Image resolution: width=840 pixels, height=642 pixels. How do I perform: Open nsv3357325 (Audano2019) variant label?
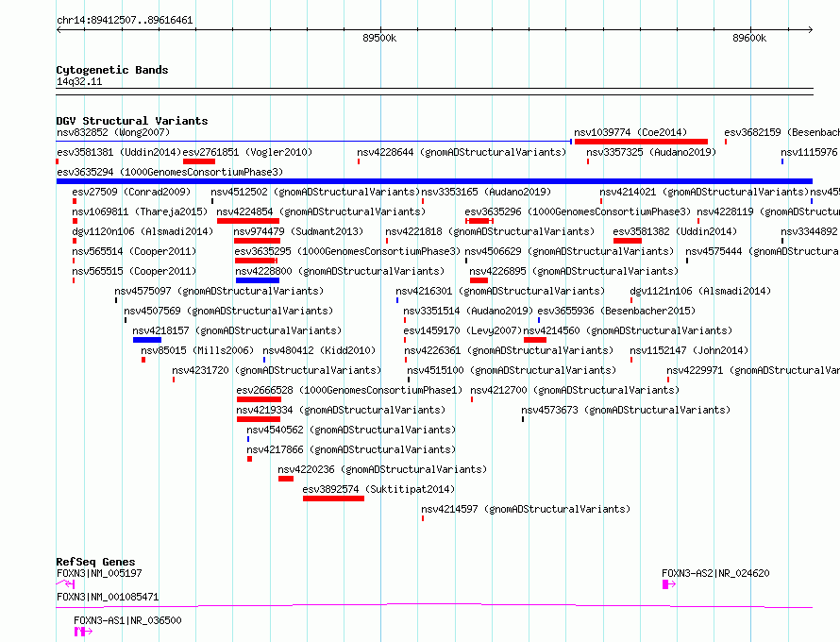click(651, 152)
